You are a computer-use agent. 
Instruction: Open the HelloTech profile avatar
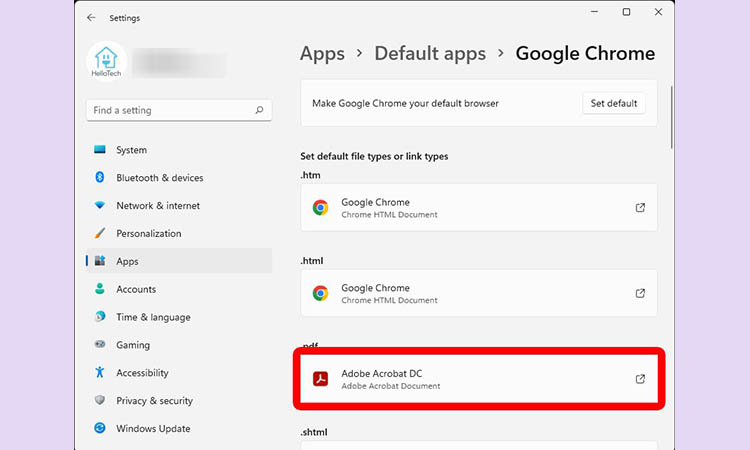(106, 61)
